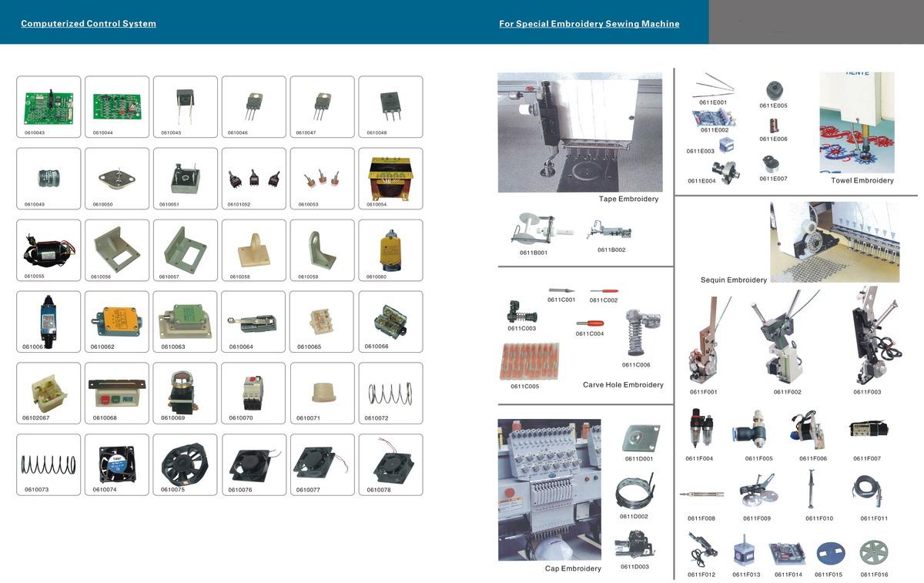Select the orange needle pack 0611C005
This screenshot has height=583, width=924.
pyautogui.click(x=528, y=361)
